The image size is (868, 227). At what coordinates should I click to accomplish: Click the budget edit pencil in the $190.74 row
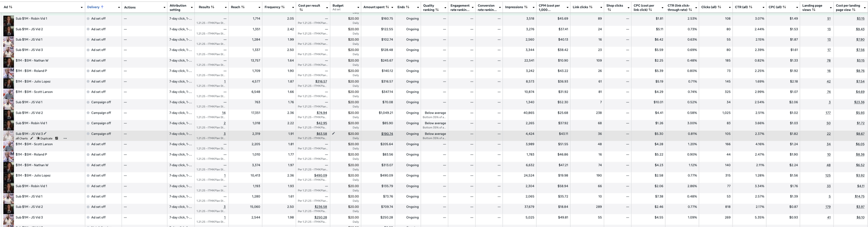333,134
